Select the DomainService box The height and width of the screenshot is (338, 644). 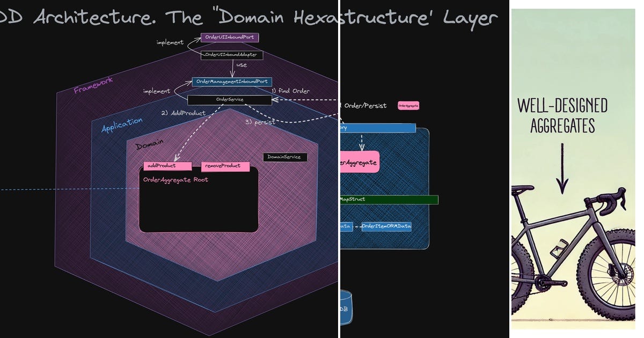pos(285,157)
